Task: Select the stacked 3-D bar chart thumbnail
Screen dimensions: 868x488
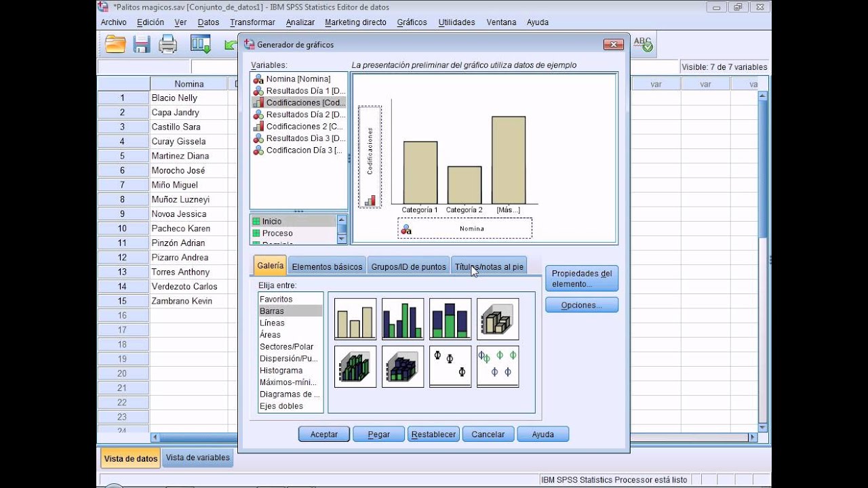Action: 403,367
